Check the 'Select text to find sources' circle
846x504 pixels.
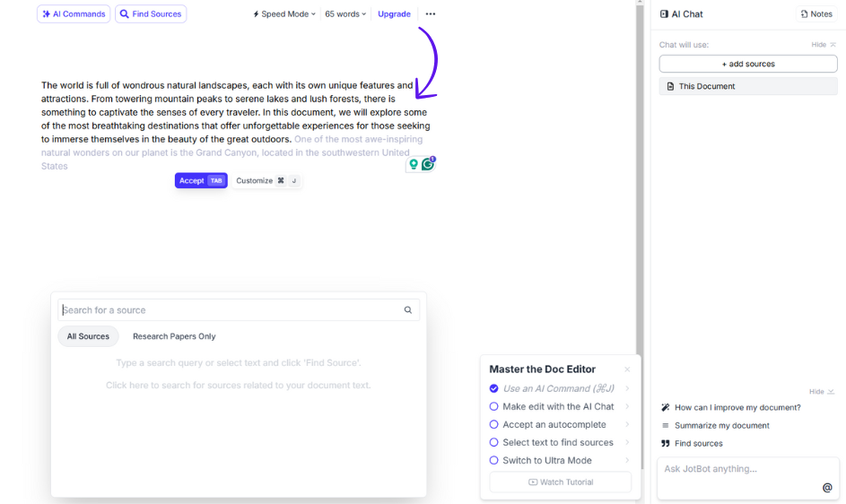click(493, 442)
